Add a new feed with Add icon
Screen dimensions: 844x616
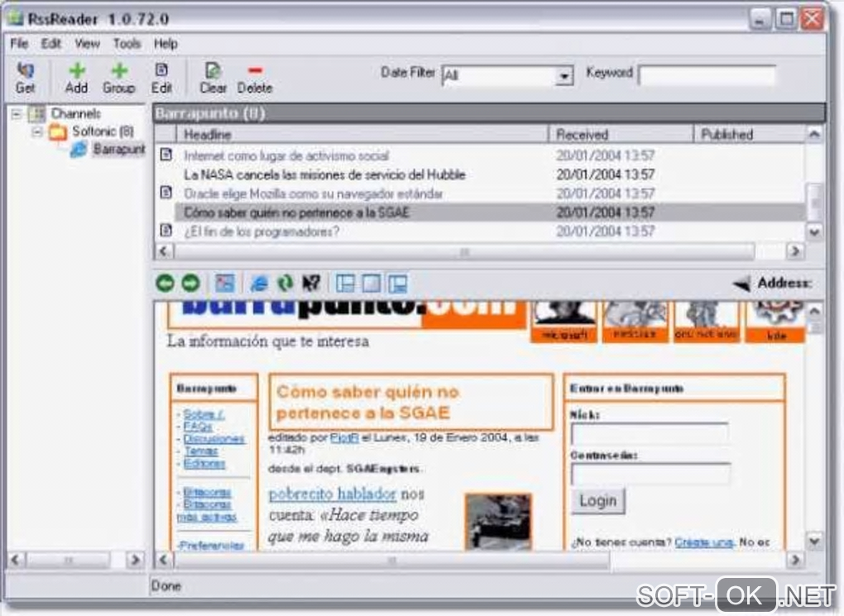76,78
